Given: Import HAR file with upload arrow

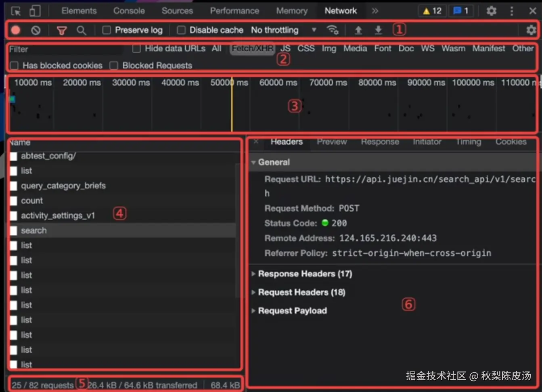Looking at the screenshot, I should click(358, 30).
